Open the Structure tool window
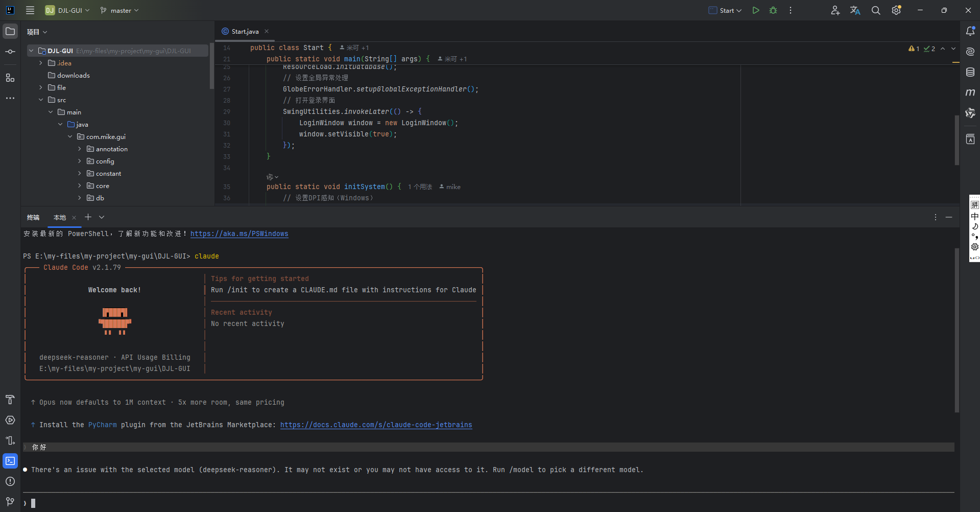The height and width of the screenshot is (512, 980). (10, 78)
